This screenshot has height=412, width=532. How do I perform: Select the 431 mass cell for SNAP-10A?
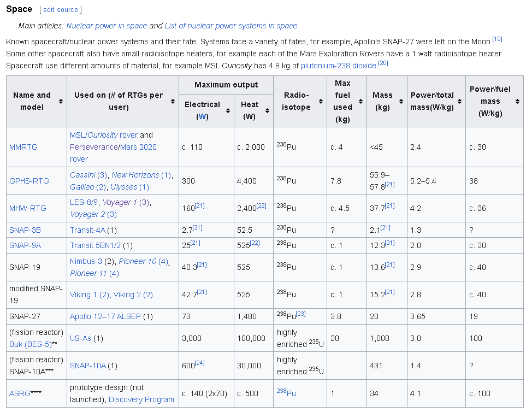387,366
